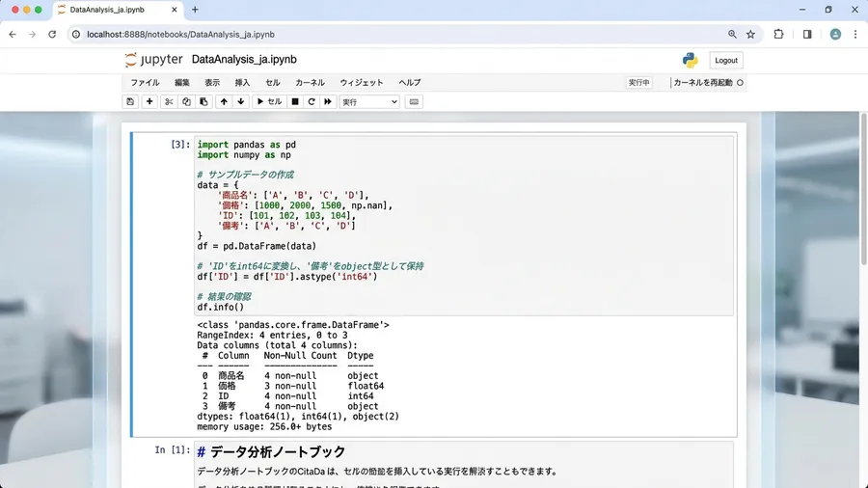Open browser profile avatar
Image resolution: width=868 pixels, height=488 pixels.
pos(835,35)
